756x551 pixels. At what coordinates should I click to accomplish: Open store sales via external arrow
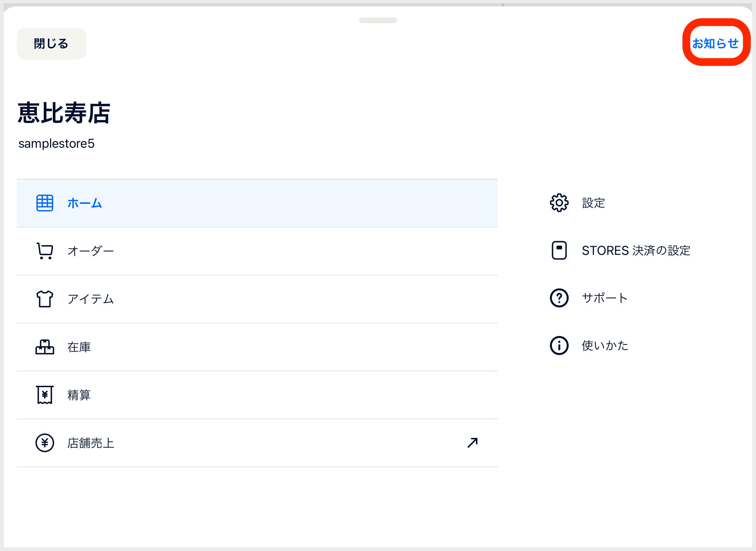pos(472,443)
